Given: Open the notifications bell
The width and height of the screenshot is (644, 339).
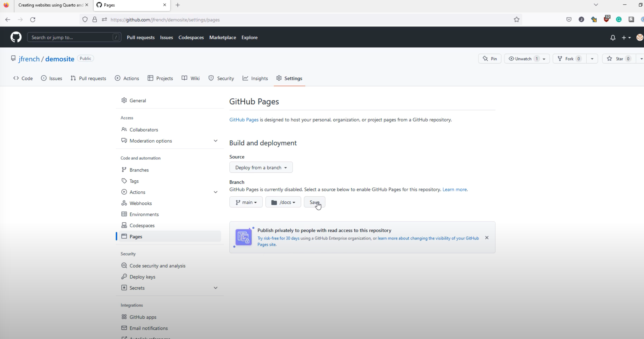Looking at the screenshot, I should click(x=613, y=38).
